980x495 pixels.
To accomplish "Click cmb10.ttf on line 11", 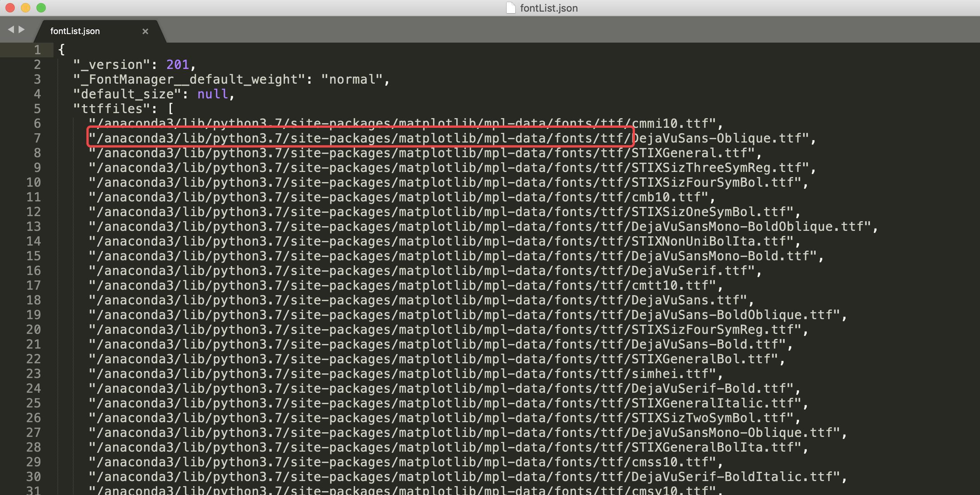I will [666, 197].
